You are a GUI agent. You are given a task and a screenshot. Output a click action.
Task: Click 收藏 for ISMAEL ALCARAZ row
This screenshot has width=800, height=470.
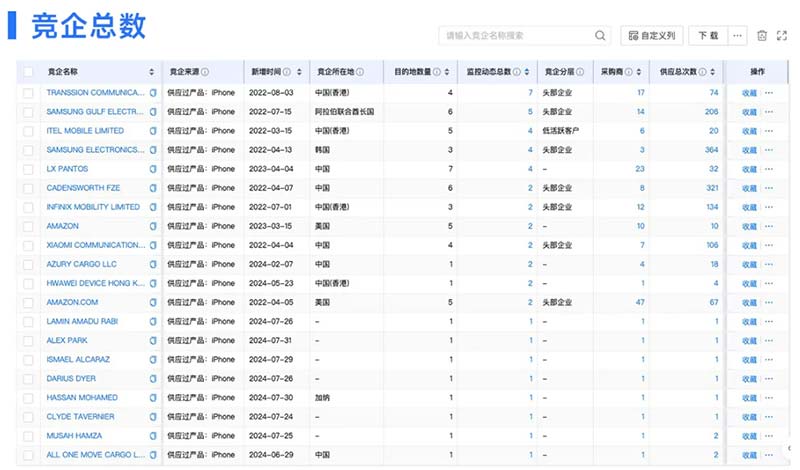749,360
